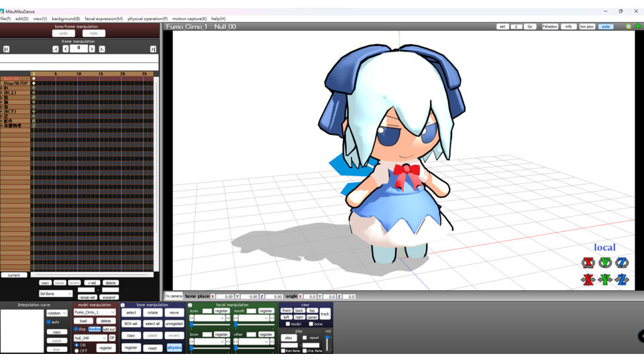This screenshot has width=644, height=362.
Task: Click the blue Z rotation axis gizmo
Action: point(622,262)
